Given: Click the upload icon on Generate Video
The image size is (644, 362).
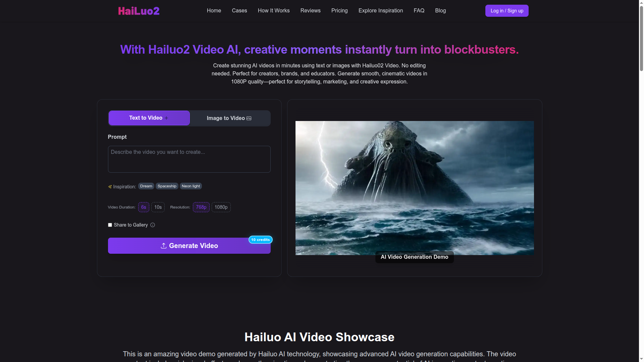Looking at the screenshot, I should pos(164,246).
